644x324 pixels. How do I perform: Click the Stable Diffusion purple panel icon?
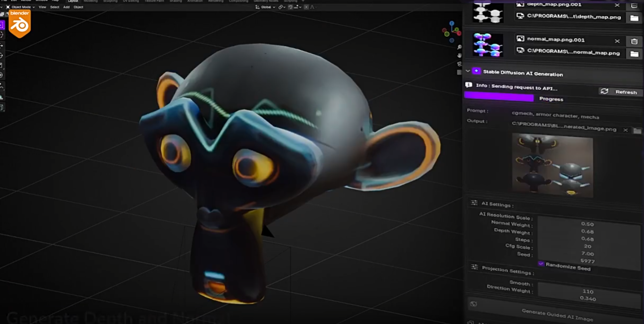click(476, 71)
